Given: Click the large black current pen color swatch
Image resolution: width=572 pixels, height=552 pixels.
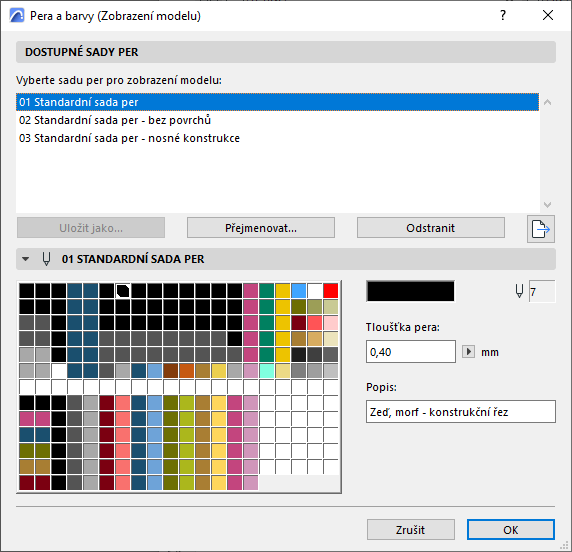Looking at the screenshot, I should pyautogui.click(x=410, y=291).
